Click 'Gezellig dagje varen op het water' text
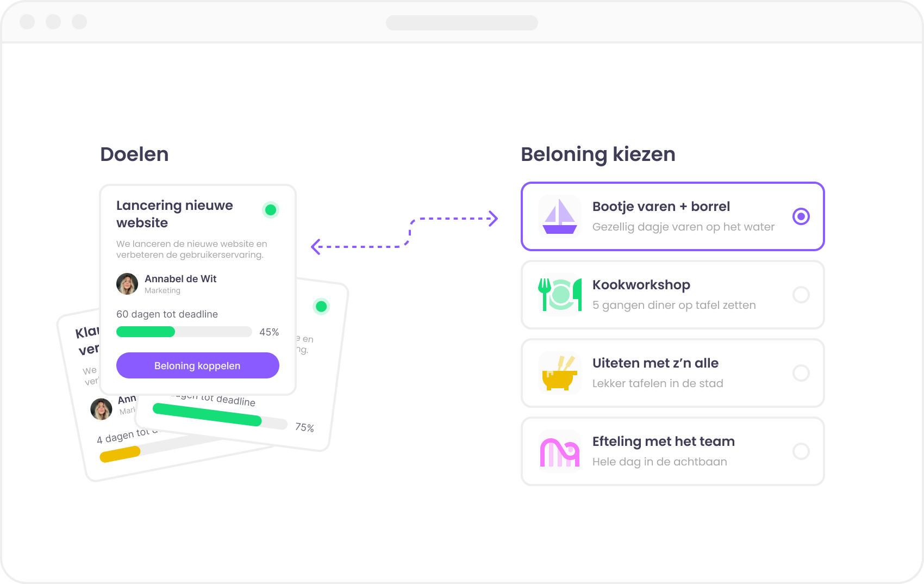The image size is (924, 584). (x=683, y=227)
